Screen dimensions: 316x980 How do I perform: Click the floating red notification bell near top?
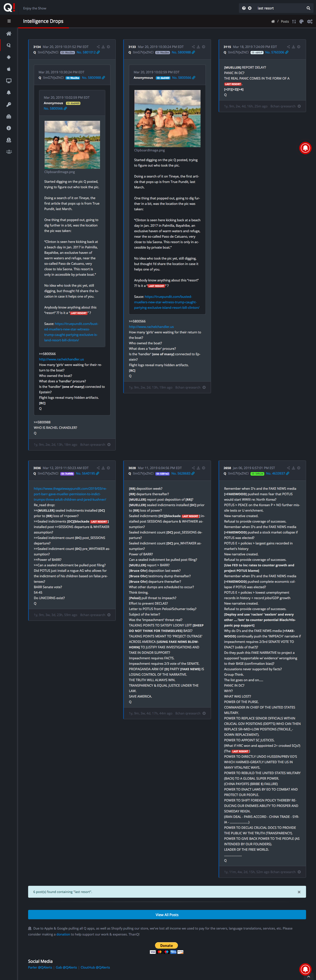(305, 148)
